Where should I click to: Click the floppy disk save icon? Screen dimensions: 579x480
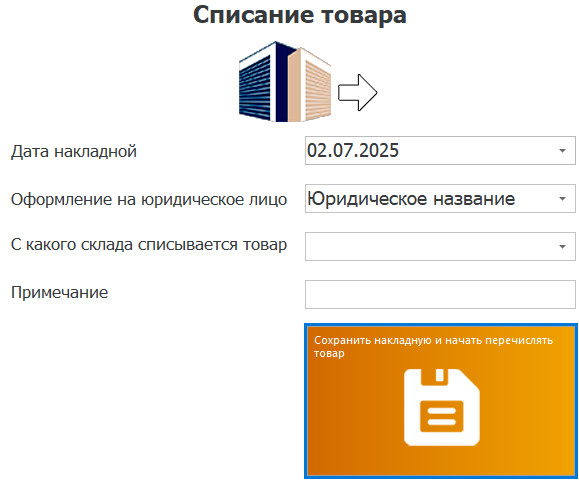[442, 407]
